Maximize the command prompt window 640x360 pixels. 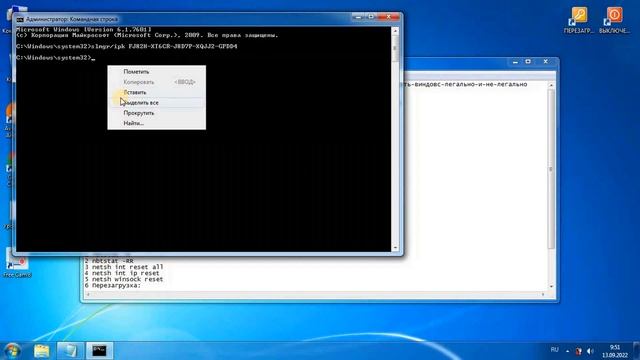[x=371, y=17]
